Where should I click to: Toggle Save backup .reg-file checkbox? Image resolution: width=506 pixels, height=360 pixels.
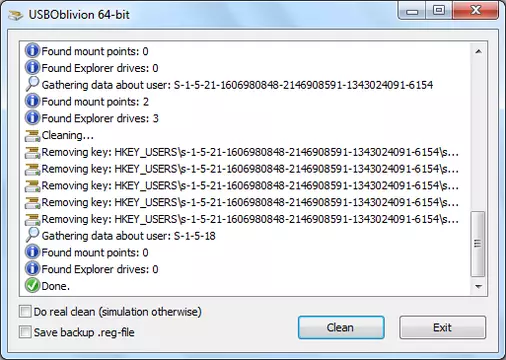click(25, 332)
